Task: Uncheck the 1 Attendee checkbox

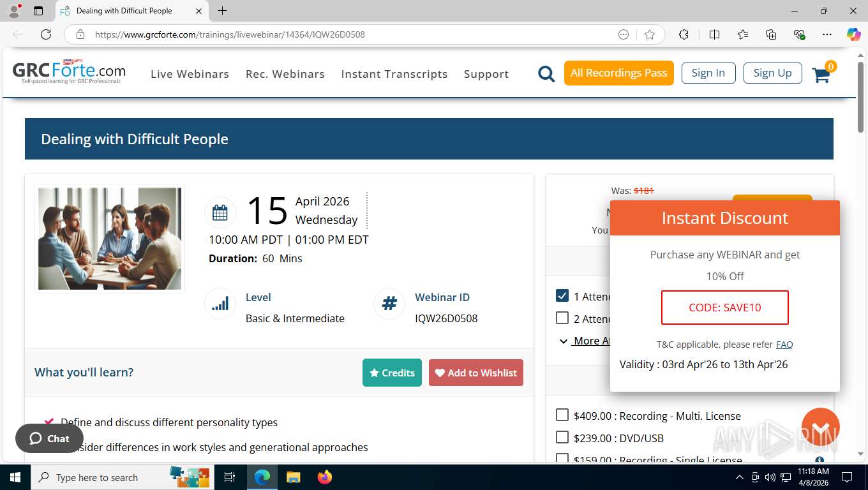Action: 562,295
